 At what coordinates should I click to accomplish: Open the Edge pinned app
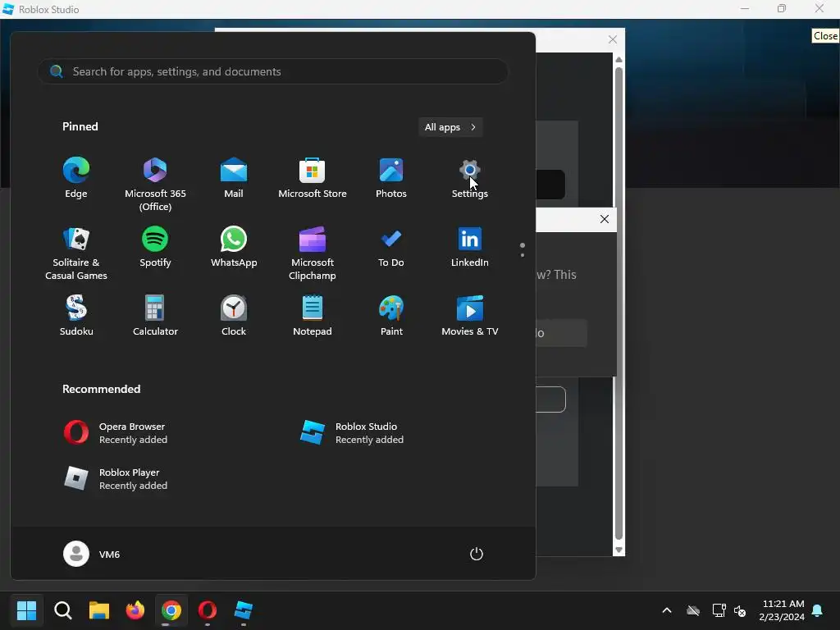coord(76,178)
